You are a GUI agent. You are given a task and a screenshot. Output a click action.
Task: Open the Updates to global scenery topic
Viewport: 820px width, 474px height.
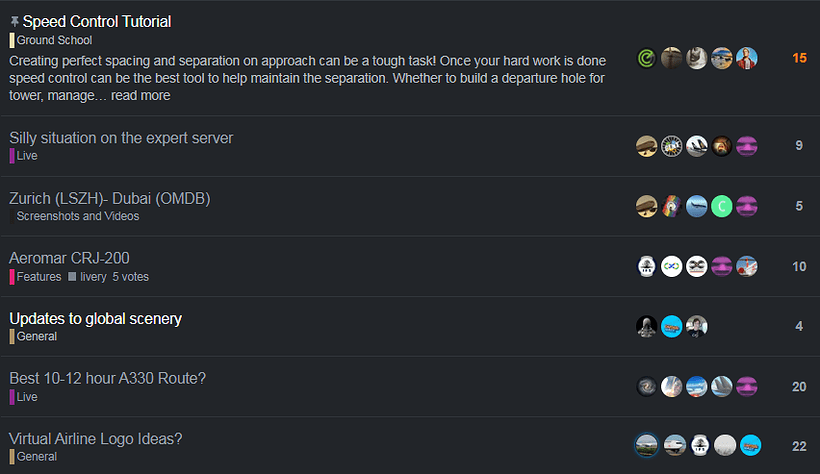tap(96, 318)
